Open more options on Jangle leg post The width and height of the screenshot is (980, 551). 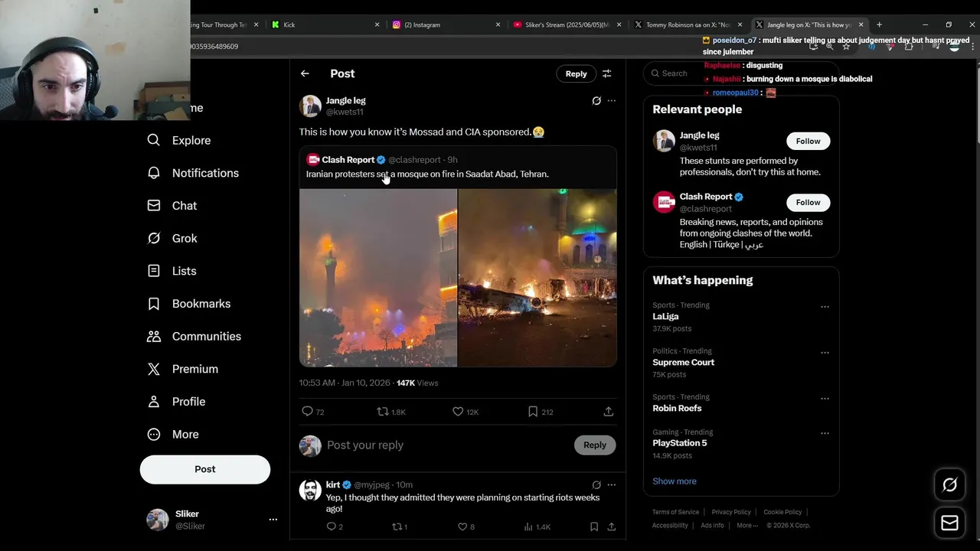point(611,100)
